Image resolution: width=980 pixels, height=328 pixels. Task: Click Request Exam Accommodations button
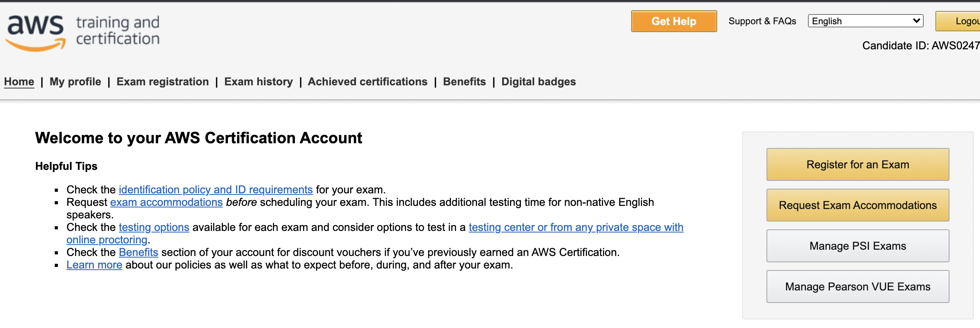[858, 205]
